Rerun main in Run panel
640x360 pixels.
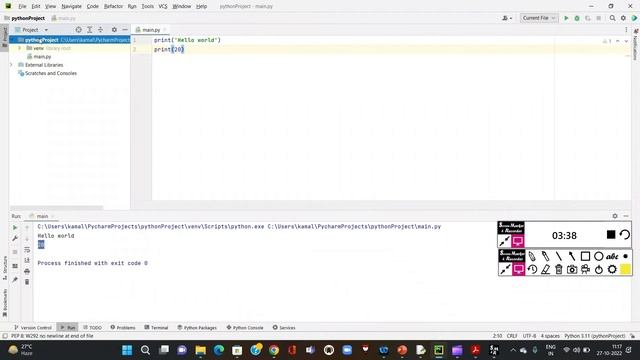tap(15, 228)
